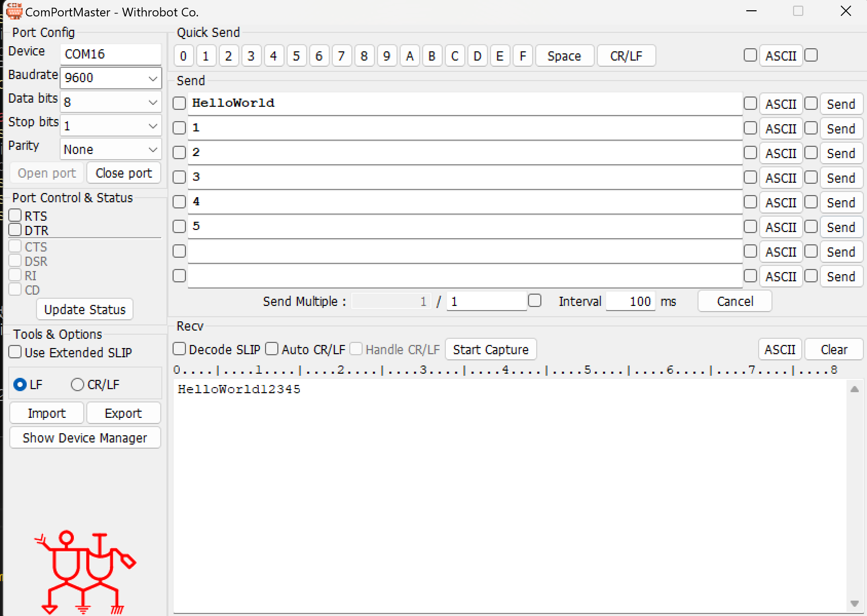Screen dimensions: 867x616
Task: Click Quick Send hex letter A button
Action: pos(409,56)
